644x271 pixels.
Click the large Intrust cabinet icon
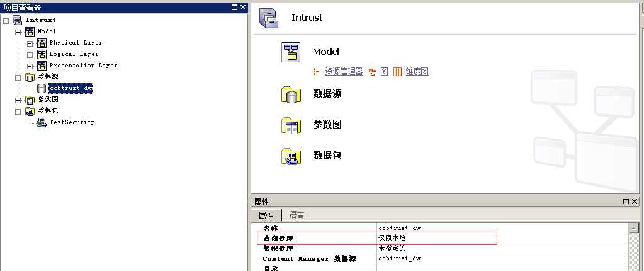click(269, 18)
